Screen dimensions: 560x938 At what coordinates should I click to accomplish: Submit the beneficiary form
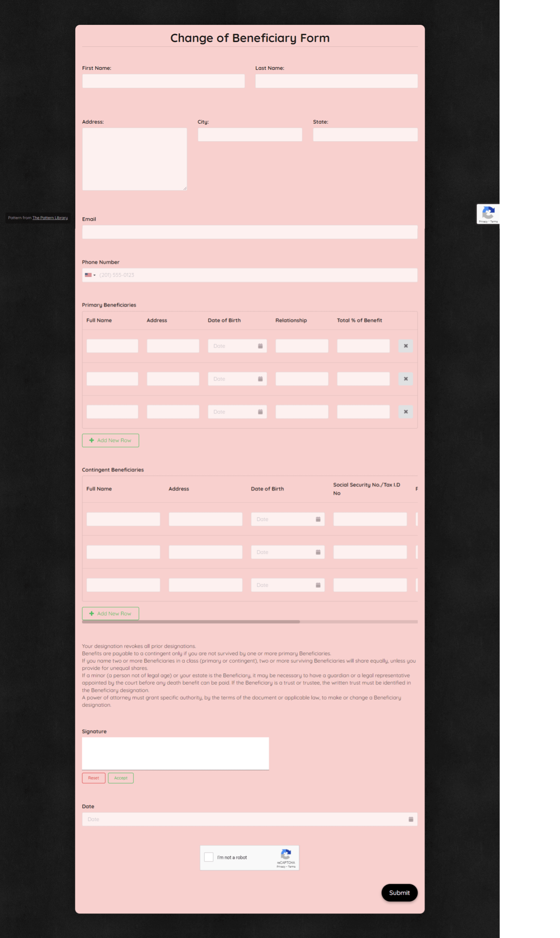(x=399, y=893)
